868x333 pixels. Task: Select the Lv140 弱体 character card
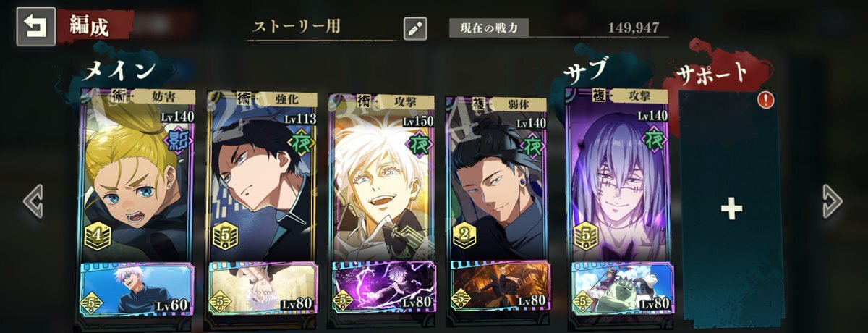(497, 175)
